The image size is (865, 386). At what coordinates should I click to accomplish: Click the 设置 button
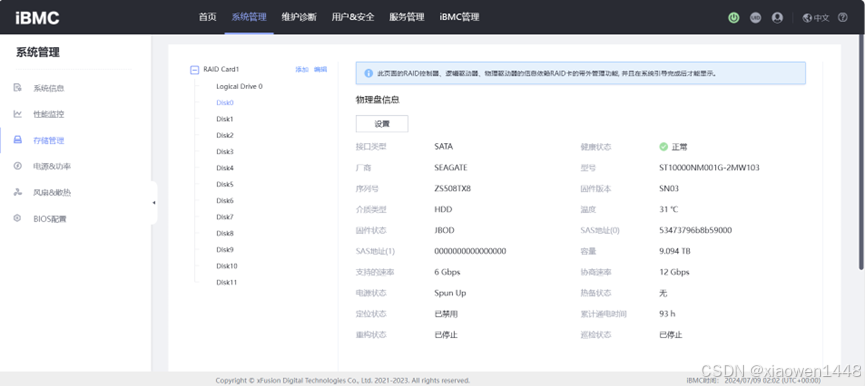click(382, 124)
